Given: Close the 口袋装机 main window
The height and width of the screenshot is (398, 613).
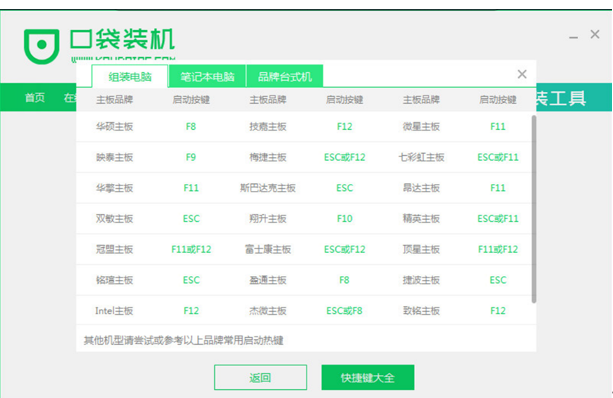Looking at the screenshot, I should 595,34.
